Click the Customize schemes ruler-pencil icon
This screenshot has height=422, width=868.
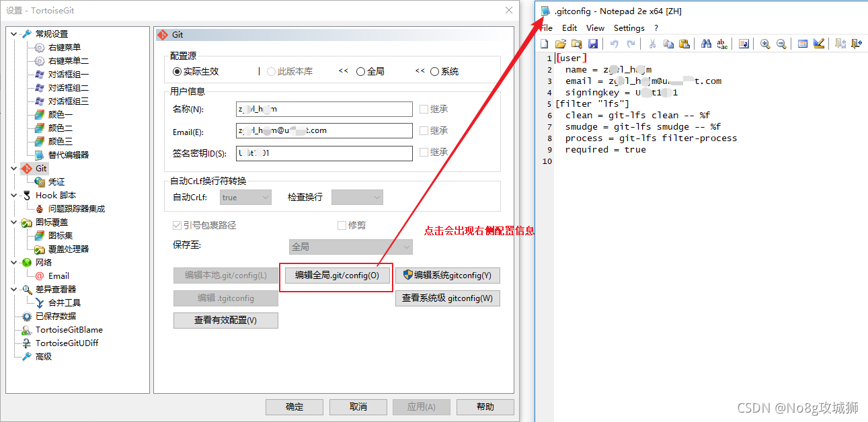point(819,44)
